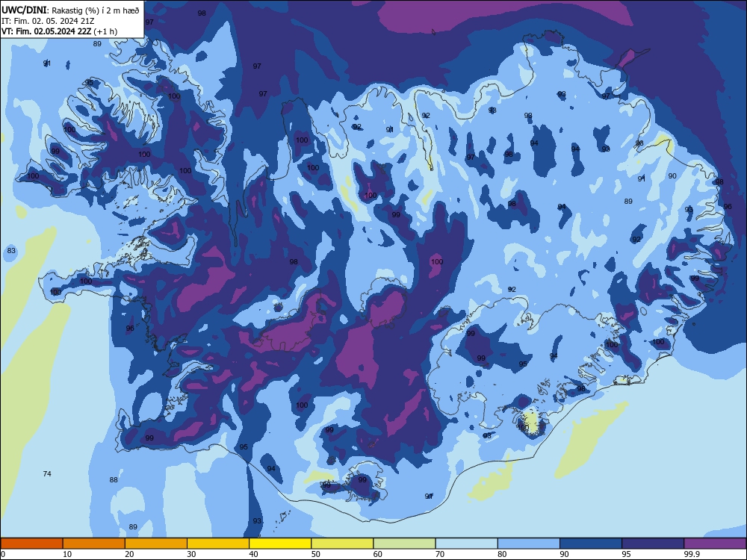This screenshot has height=560, width=747.
Task: Pick the 95–99.9 navy legend segment
Action: (653, 544)
